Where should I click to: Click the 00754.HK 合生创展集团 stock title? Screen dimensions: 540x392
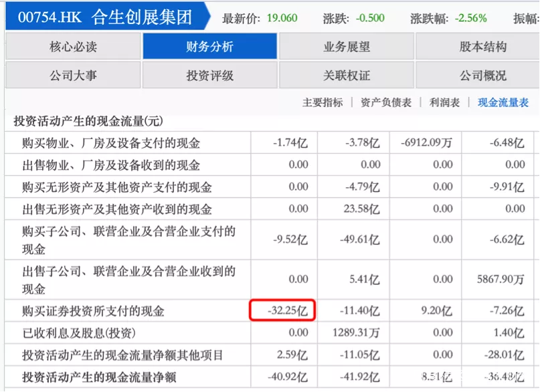[x=104, y=17]
